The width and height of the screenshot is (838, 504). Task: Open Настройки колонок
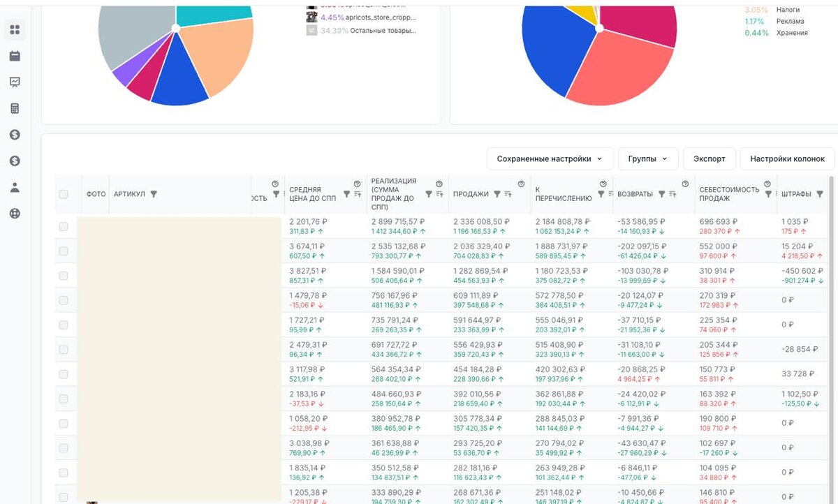pyautogui.click(x=788, y=158)
